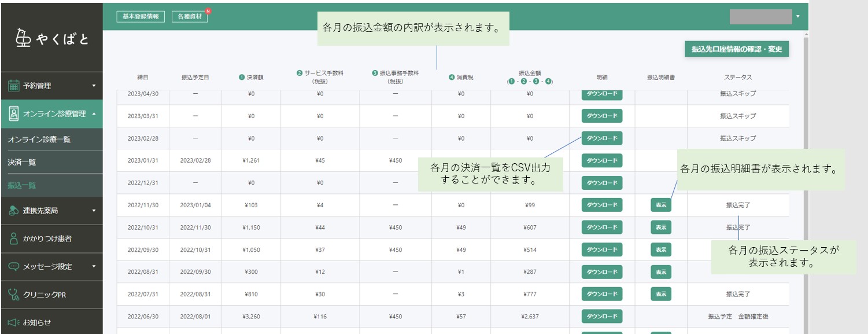Image resolution: width=868 pixels, height=334 pixels.
Task: Click the person icon beside かかりつけ患者
Action: point(14,238)
